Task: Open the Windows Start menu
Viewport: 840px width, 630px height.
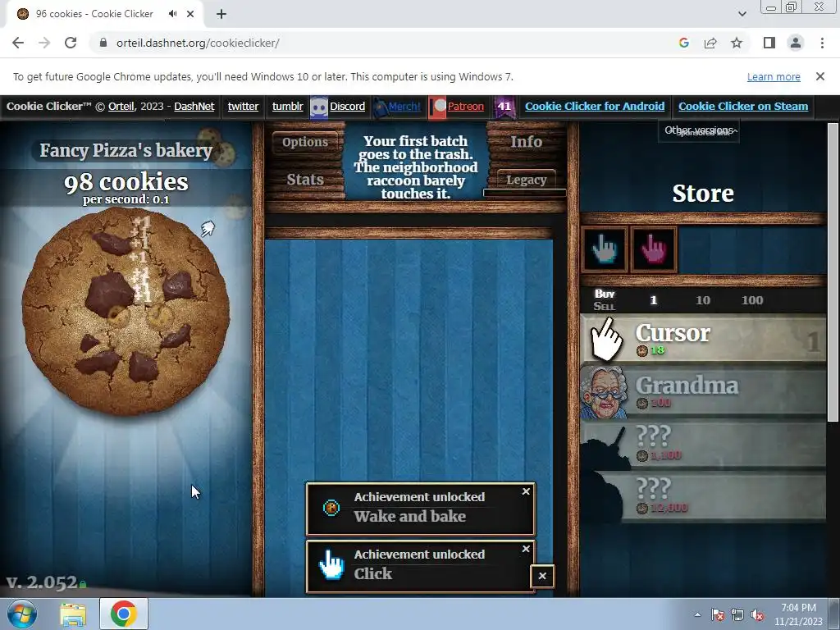Action: pos(21,614)
